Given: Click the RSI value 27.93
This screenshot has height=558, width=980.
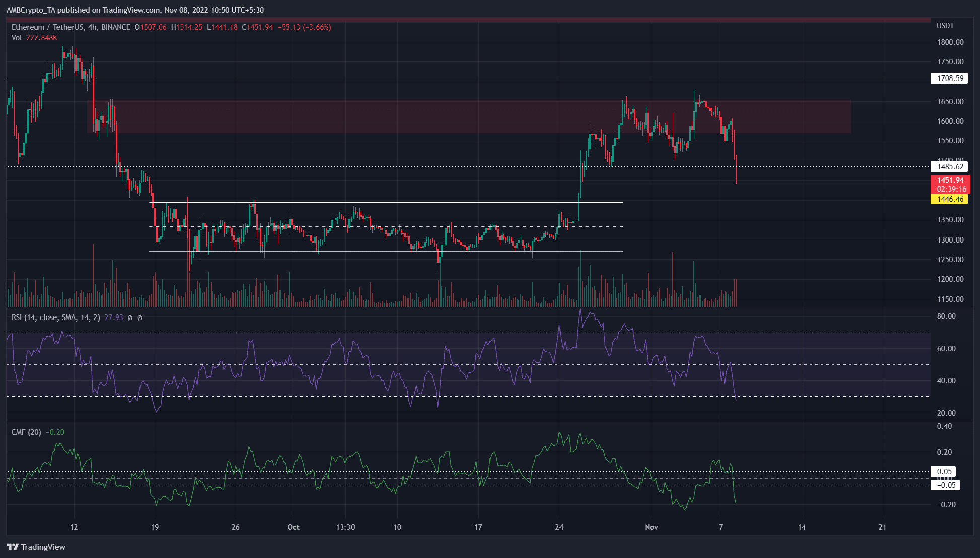Looking at the screenshot, I should (114, 317).
